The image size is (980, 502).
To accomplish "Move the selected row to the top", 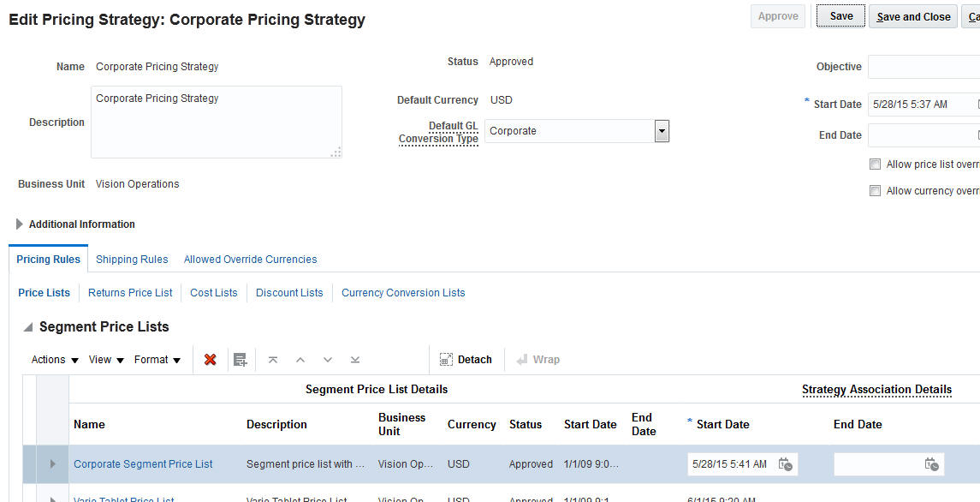I will click(272, 359).
